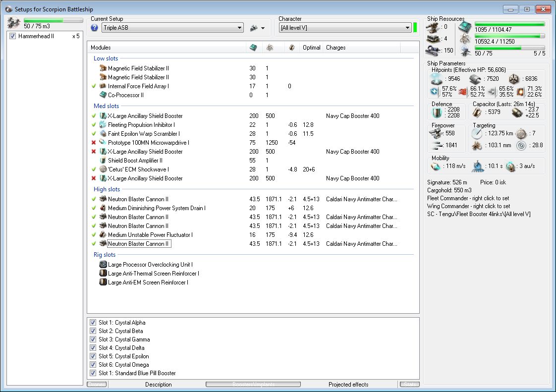Click the Medium Unstable Power Fluctuator icon
This screenshot has width=556, height=392.
coord(103,235)
